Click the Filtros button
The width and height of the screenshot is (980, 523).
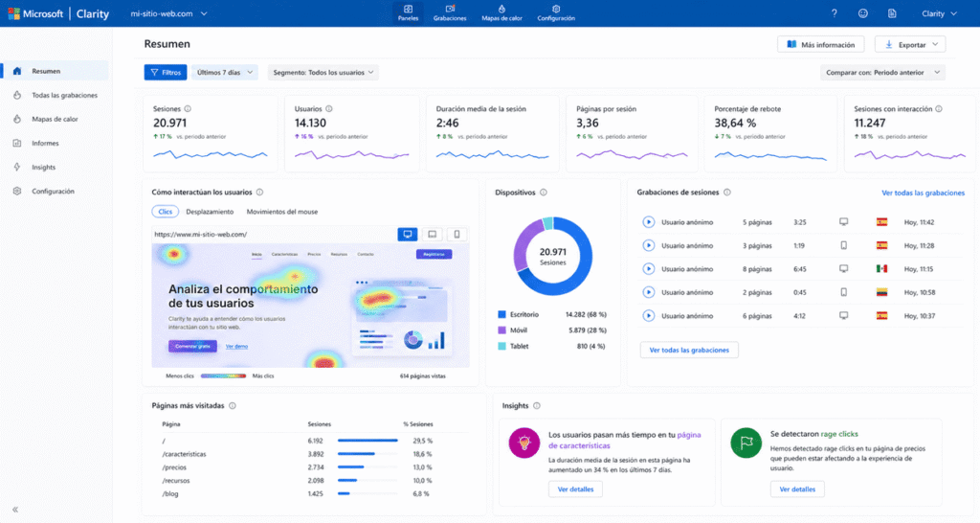click(165, 72)
